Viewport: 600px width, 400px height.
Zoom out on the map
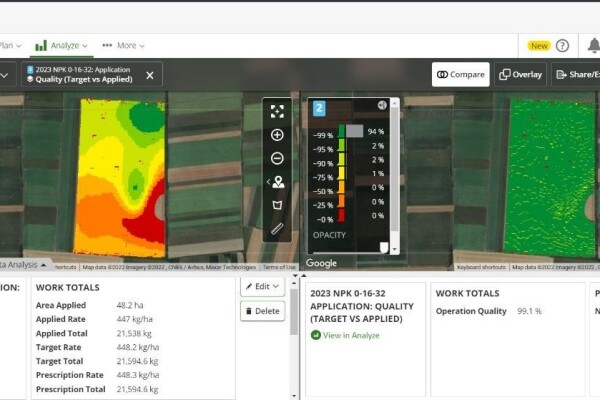coord(277,158)
